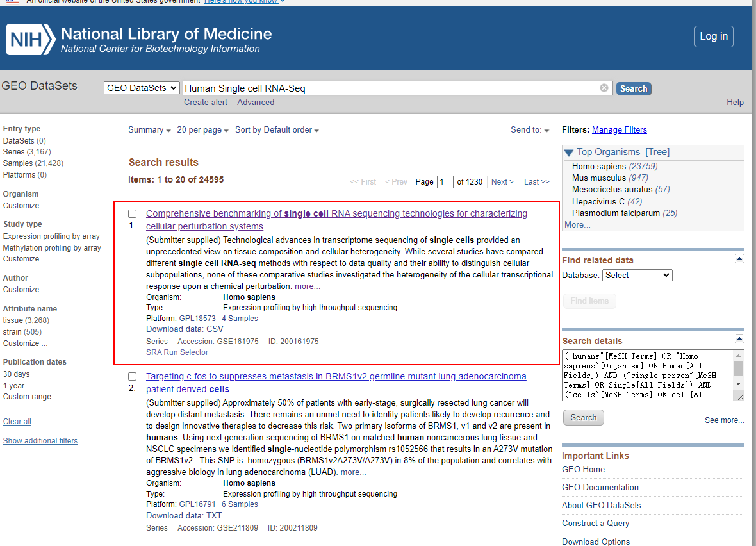Image resolution: width=756 pixels, height=546 pixels.
Task: Click Show additional filters
Action: coord(40,441)
